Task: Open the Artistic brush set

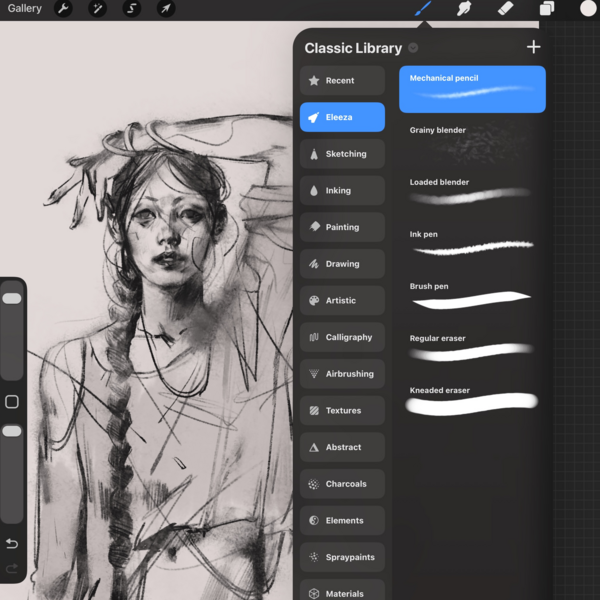Action: 342,300
